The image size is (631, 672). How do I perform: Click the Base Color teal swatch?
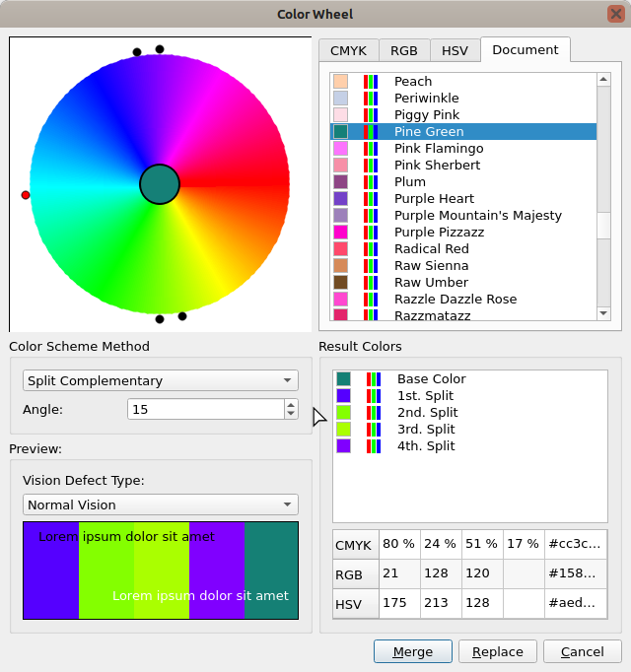[344, 379]
